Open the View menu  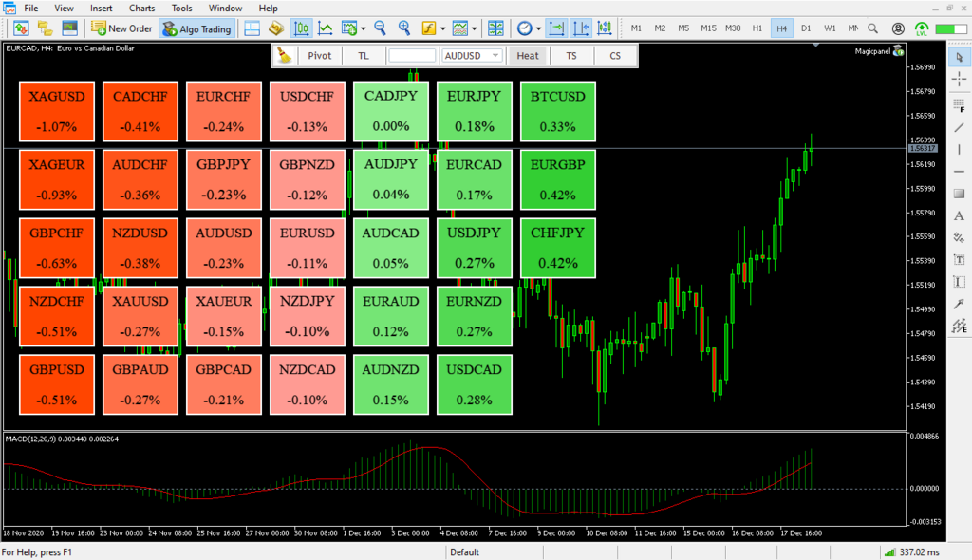(64, 8)
